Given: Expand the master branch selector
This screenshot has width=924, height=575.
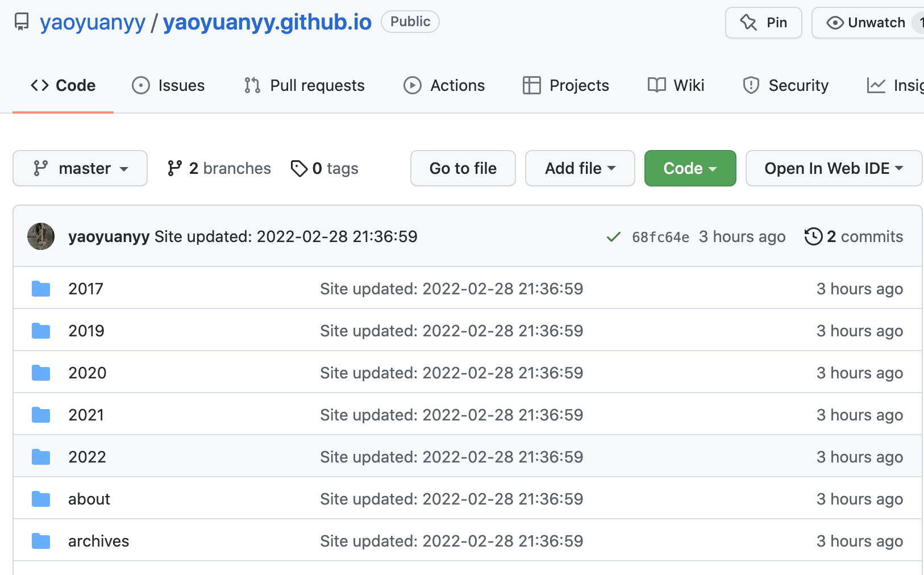Looking at the screenshot, I should (80, 168).
